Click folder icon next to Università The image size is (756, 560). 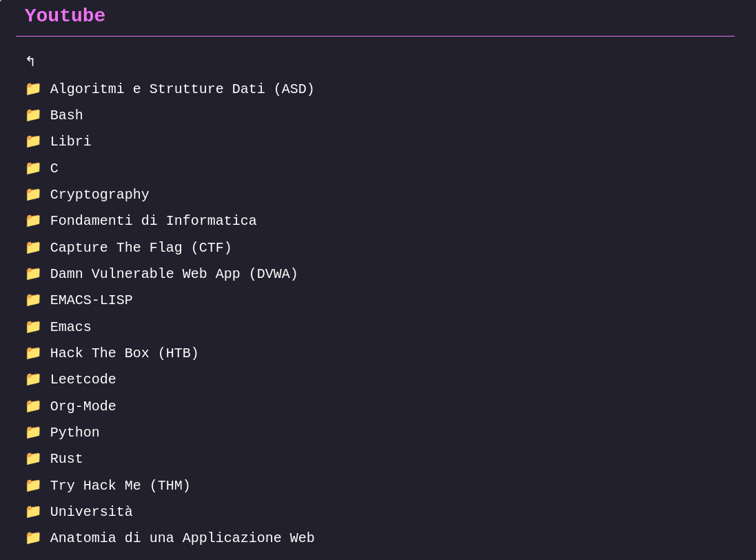33,511
